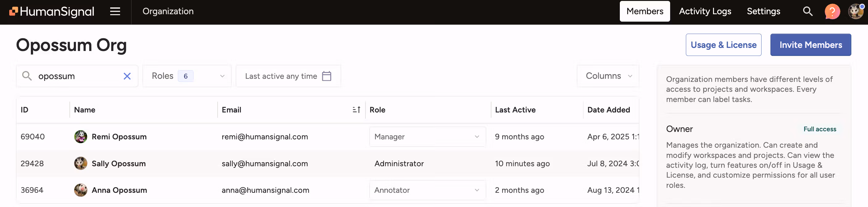
Task: Open the orange help question icon
Action: 832,11
